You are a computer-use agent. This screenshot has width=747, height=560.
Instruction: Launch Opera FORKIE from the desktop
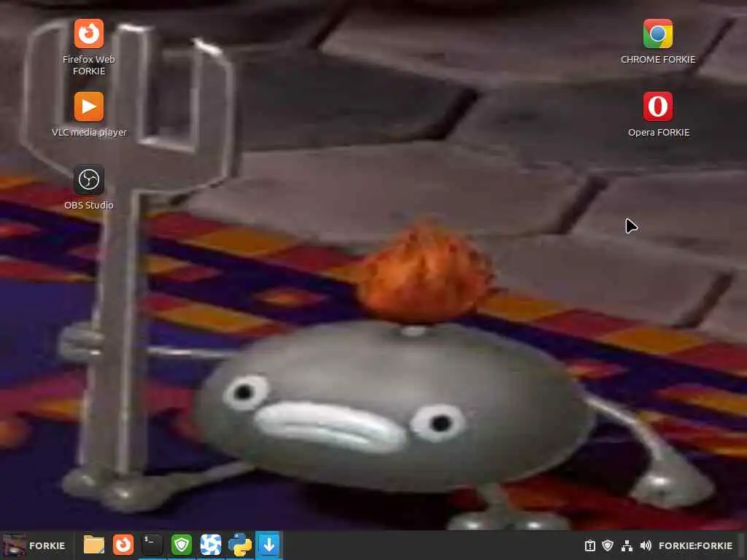[x=658, y=114]
